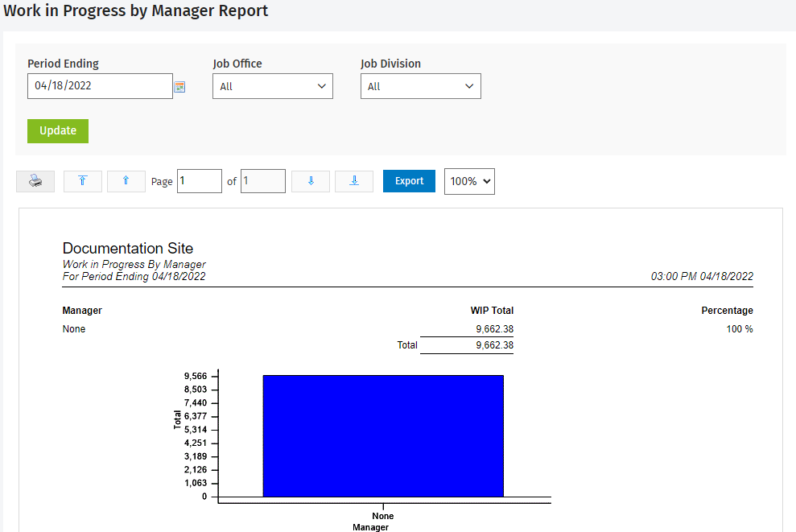The width and height of the screenshot is (796, 532).
Task: Print the report with printer icon
Action: pos(35,181)
